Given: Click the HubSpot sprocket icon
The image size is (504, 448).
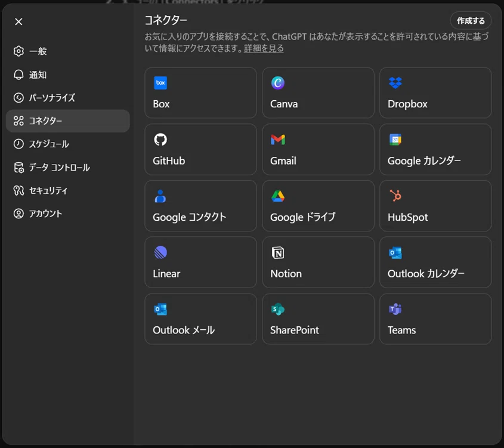Looking at the screenshot, I should tap(395, 196).
